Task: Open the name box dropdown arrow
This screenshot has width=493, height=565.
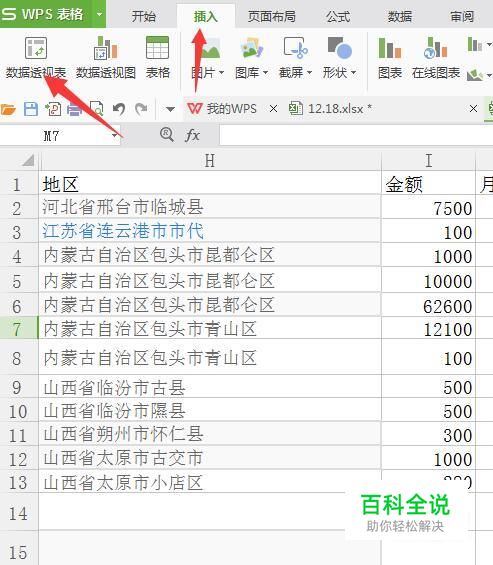Action: 115,136
